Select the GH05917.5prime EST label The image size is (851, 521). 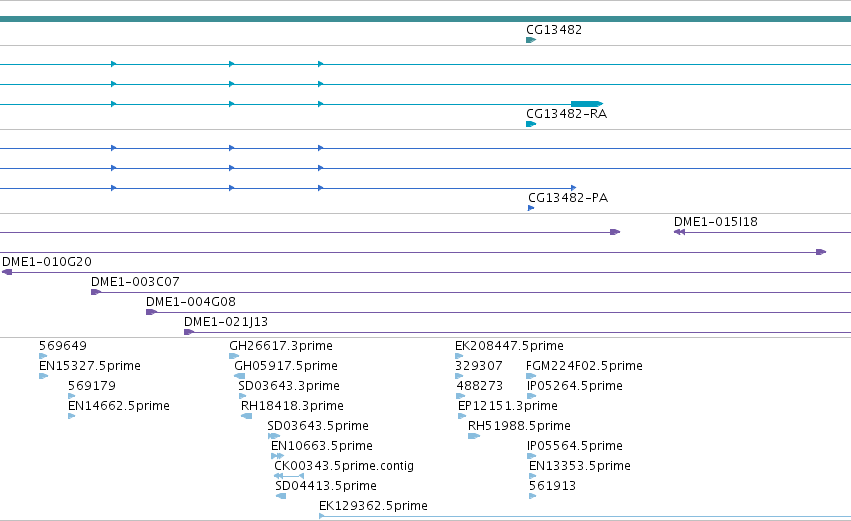[x=285, y=366]
